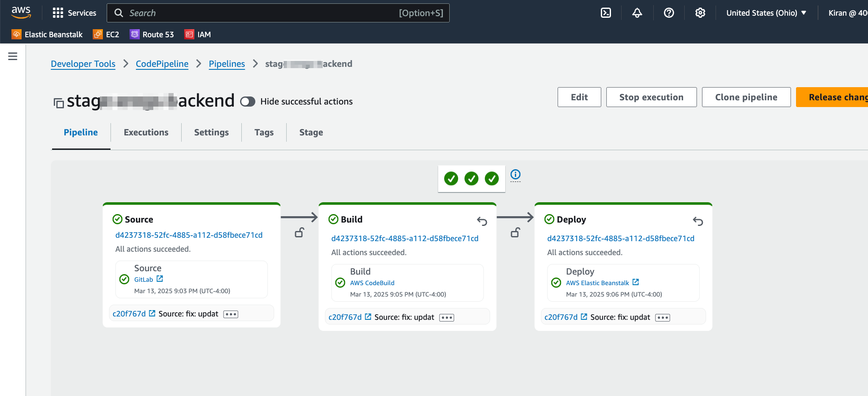The image size is (868, 396).
Task: Expand commit message ellipsis in Deploy stage
Action: [663, 317]
